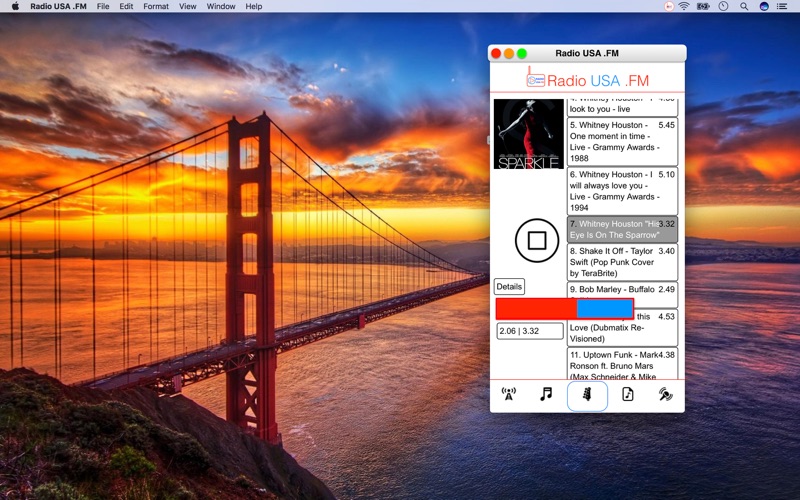Select track 6 I will always love you
The width and height of the screenshot is (800, 500).
tap(622, 191)
